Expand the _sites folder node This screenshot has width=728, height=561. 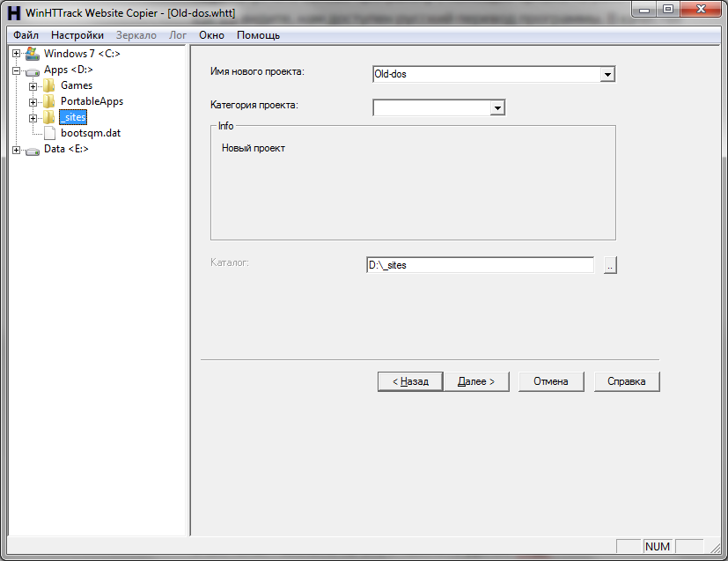click(x=33, y=118)
